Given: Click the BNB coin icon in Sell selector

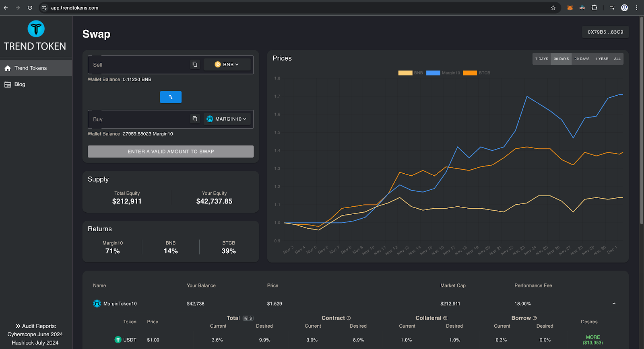Looking at the screenshot, I should coord(218,64).
